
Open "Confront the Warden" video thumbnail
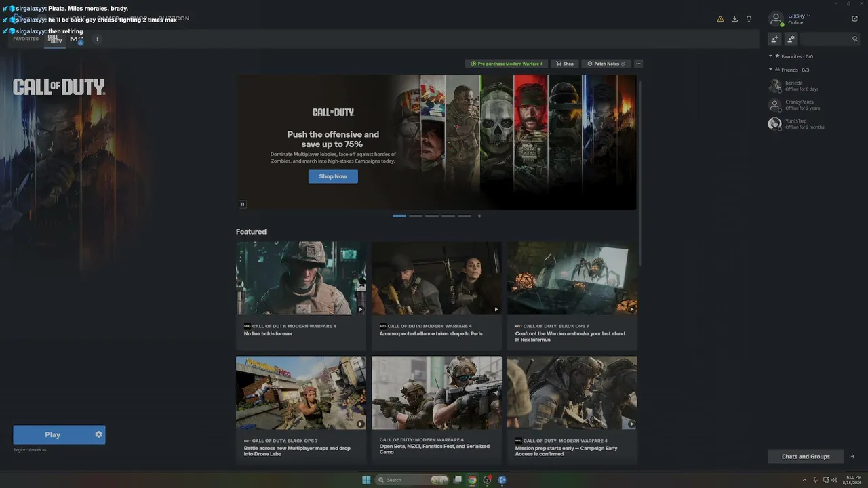[572, 279]
